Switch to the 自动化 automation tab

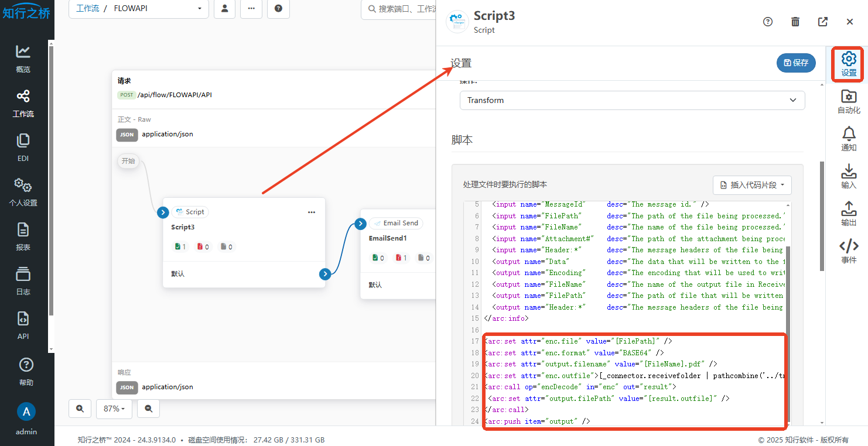click(x=849, y=102)
